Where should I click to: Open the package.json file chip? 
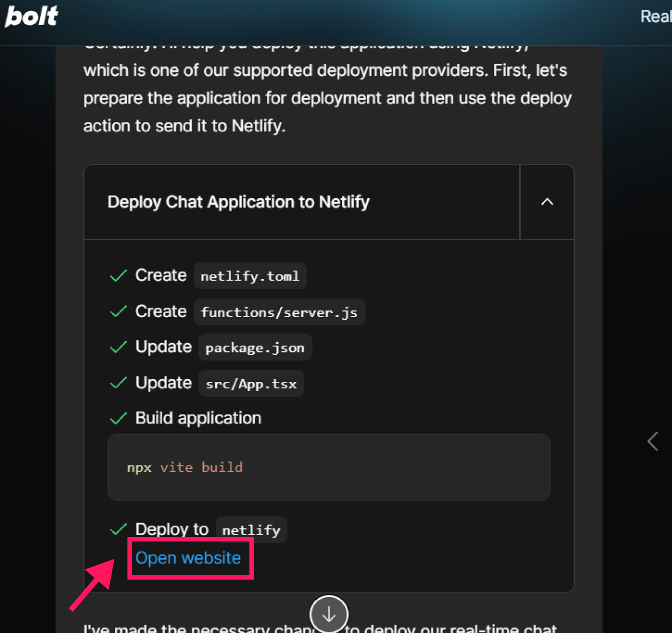[254, 348]
